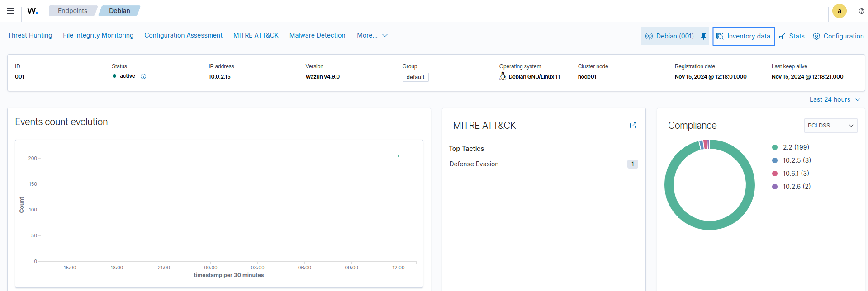Viewport: 868px width, 291px height.
Task: Click the blue 10.2.5 (3) legend swatch
Action: tap(775, 160)
